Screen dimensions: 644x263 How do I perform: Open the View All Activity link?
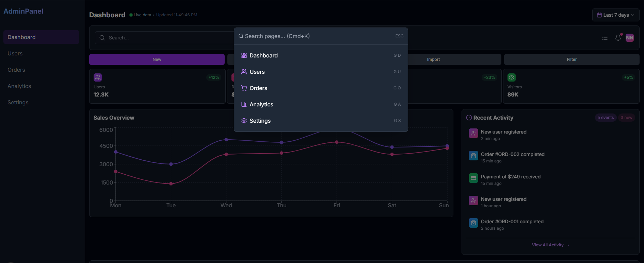[x=550, y=245]
